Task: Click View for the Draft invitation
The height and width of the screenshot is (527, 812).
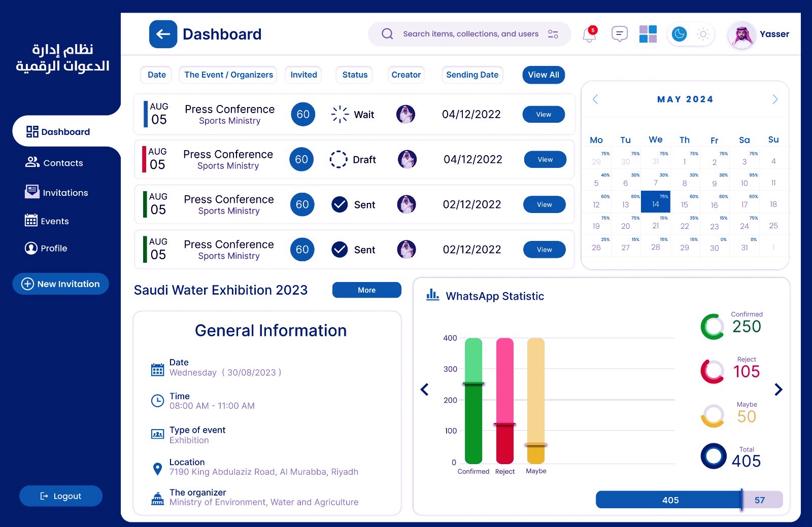Action: (545, 160)
